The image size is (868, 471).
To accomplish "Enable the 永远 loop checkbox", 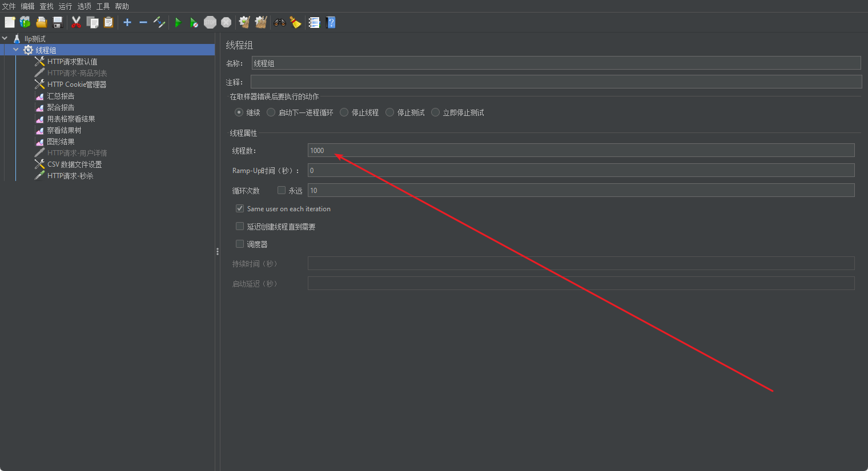I will 282,190.
